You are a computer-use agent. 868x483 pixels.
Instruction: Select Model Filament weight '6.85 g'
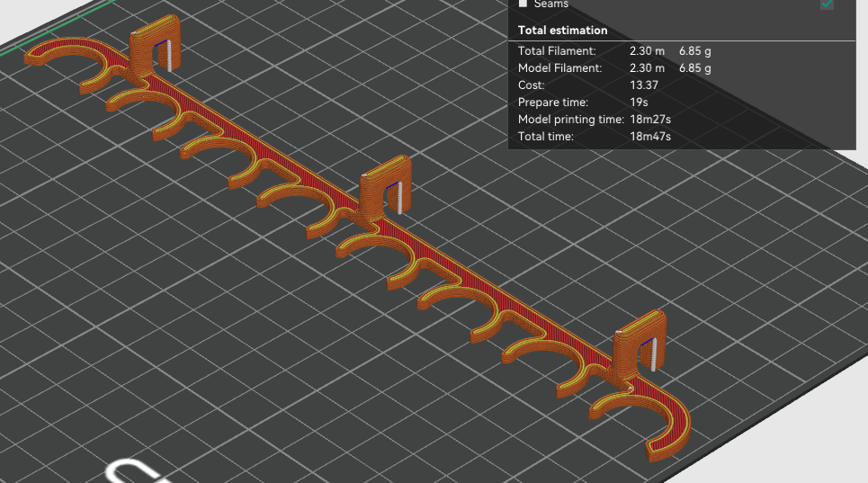(x=695, y=68)
